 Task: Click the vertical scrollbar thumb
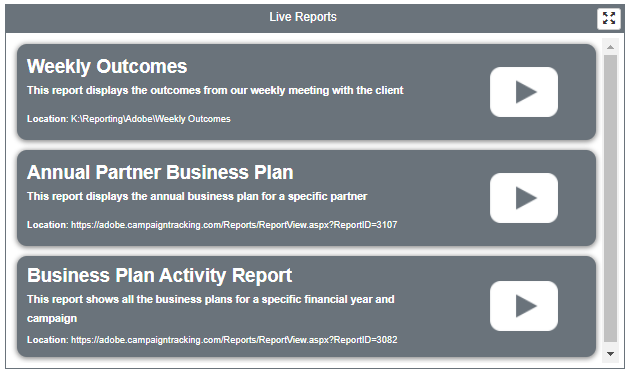pyautogui.click(x=610, y=198)
